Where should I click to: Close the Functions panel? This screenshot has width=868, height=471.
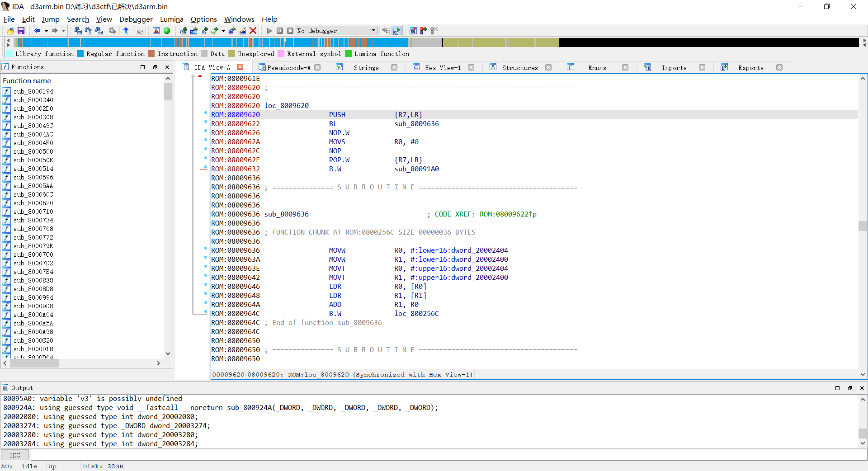pos(167,67)
